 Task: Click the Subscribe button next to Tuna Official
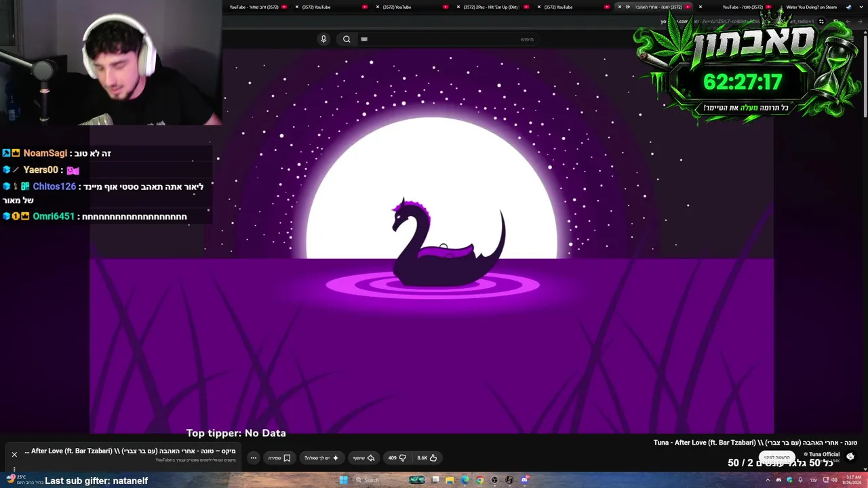pyautogui.click(x=776, y=457)
